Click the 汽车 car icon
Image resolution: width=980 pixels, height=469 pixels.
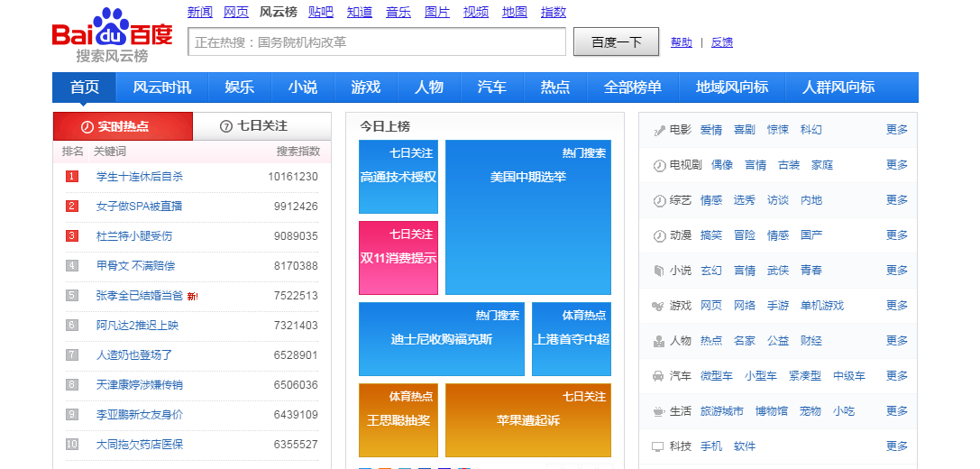point(659,376)
